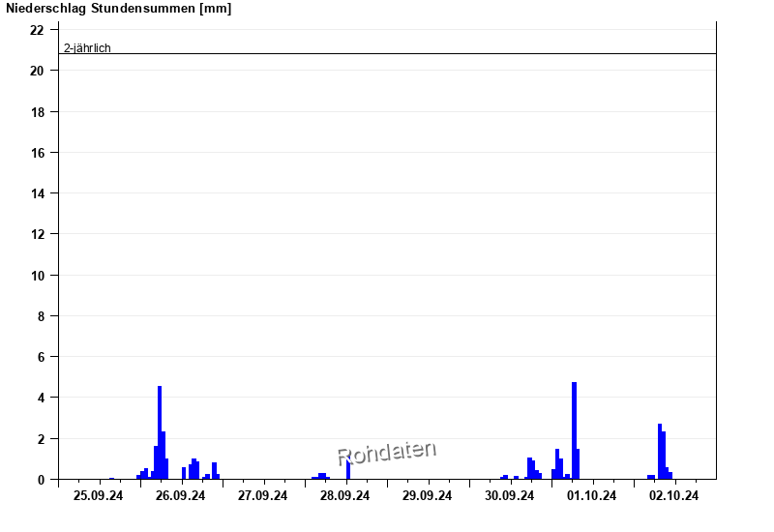
Task: Click the y-axis value 22
Action: tap(37, 30)
